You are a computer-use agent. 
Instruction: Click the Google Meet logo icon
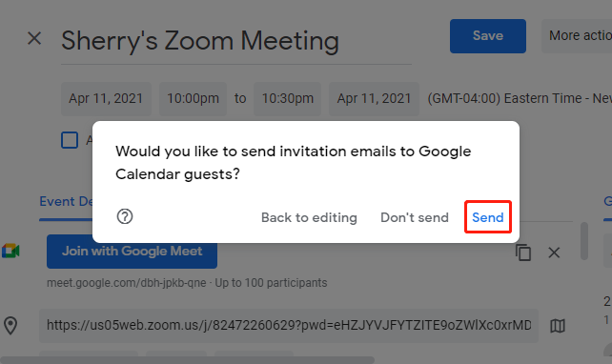click(10, 251)
